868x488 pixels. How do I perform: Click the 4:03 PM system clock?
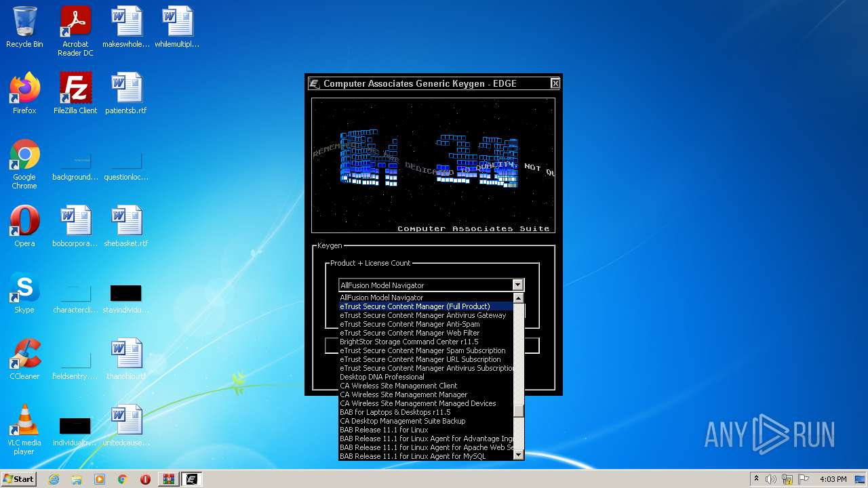833,479
